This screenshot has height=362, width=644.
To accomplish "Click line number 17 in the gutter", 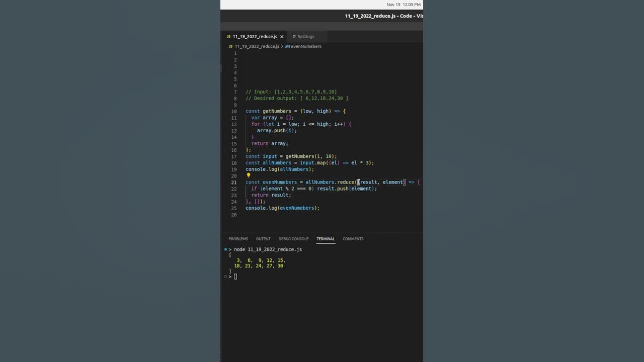I will point(234,156).
